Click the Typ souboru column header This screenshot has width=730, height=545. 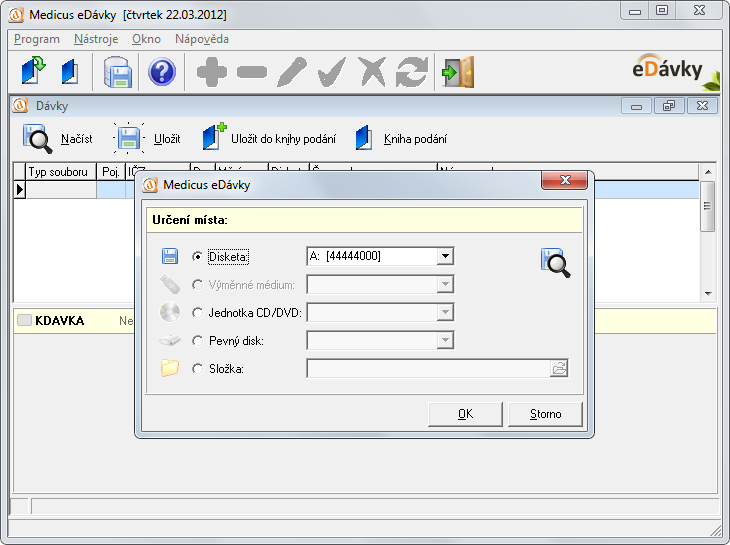61,172
